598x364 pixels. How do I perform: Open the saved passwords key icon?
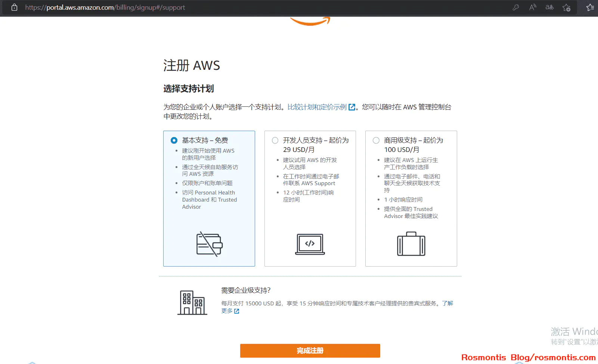coord(516,7)
